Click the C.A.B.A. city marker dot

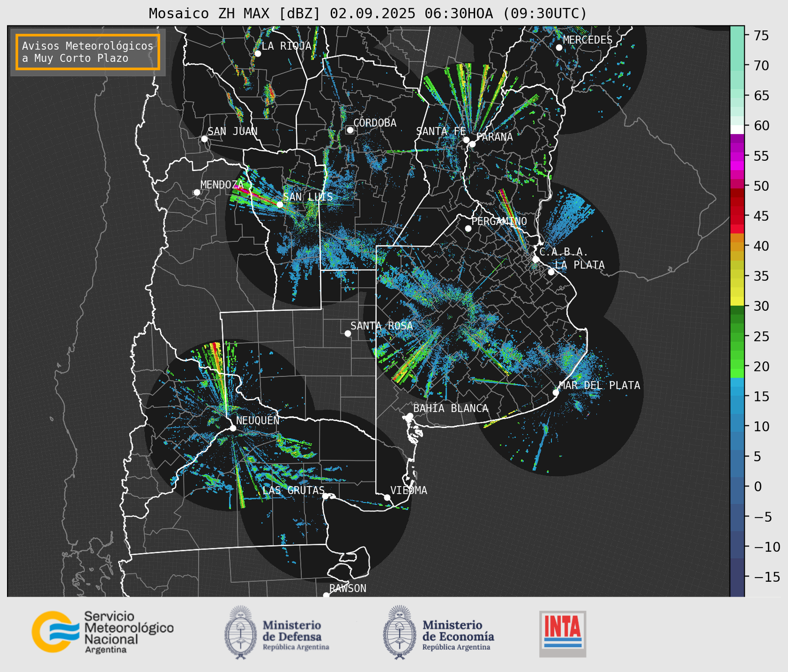pos(536,259)
